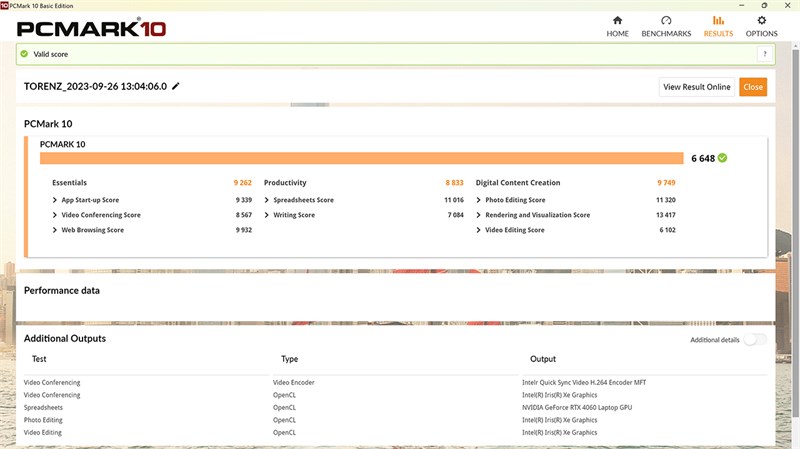Click the green checkmark beside 6 648

[x=722, y=158]
